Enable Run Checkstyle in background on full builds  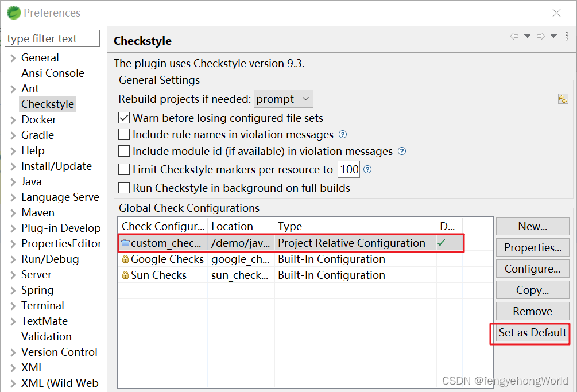tap(124, 188)
